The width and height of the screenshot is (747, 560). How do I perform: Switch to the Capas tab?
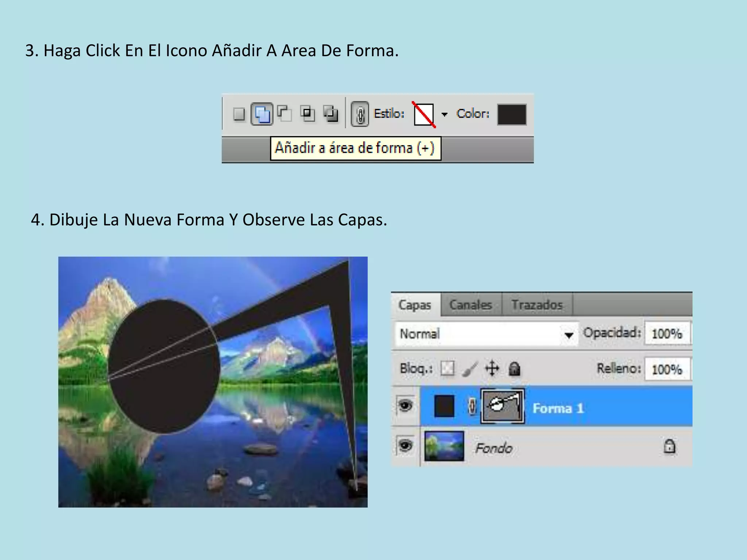pos(415,305)
